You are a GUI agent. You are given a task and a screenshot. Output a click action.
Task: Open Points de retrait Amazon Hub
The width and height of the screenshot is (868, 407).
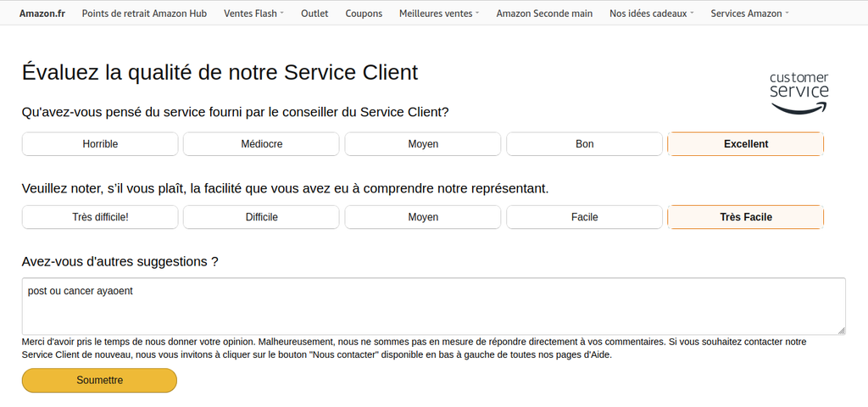(x=144, y=14)
